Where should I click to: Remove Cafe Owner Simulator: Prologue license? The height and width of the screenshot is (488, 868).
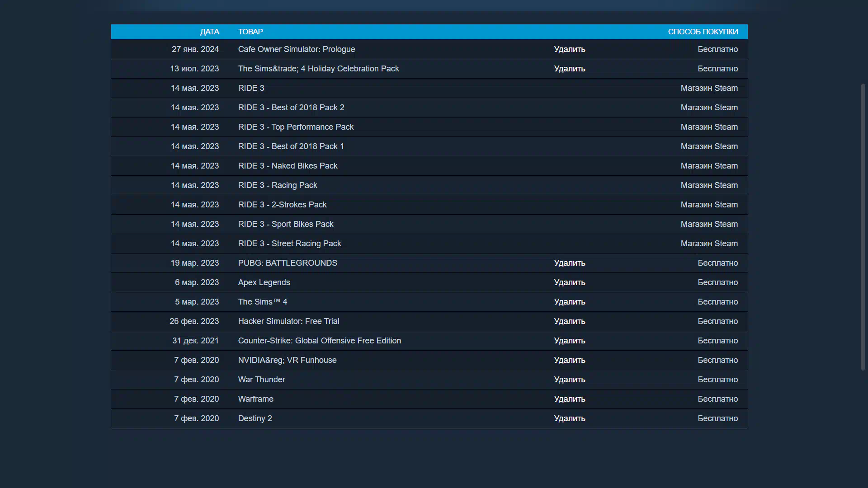(x=570, y=49)
